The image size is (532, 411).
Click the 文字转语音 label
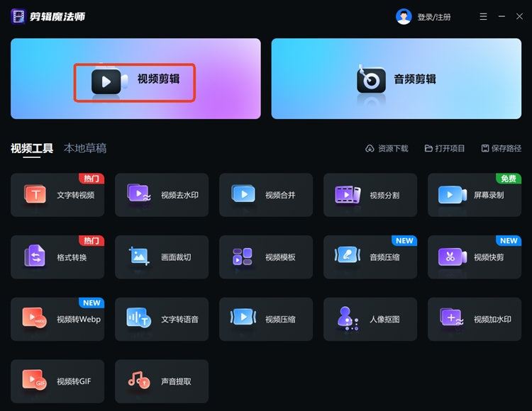[x=180, y=320]
